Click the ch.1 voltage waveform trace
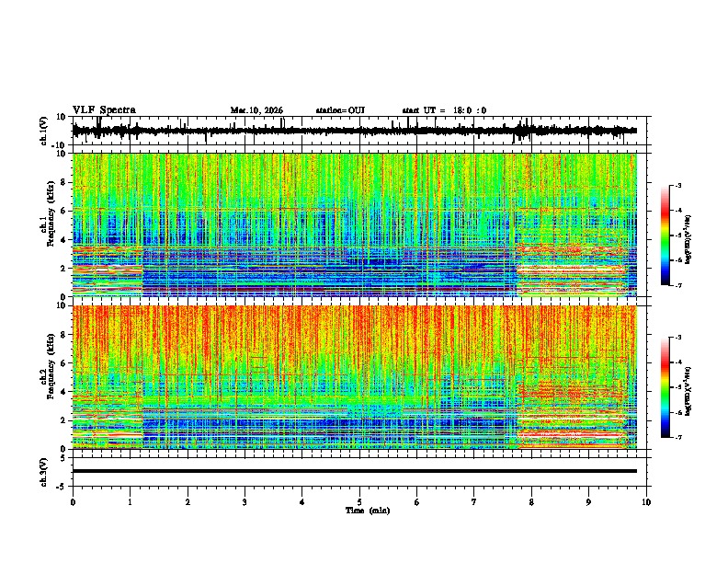Screen dimensions: 728x563 tap(355, 131)
